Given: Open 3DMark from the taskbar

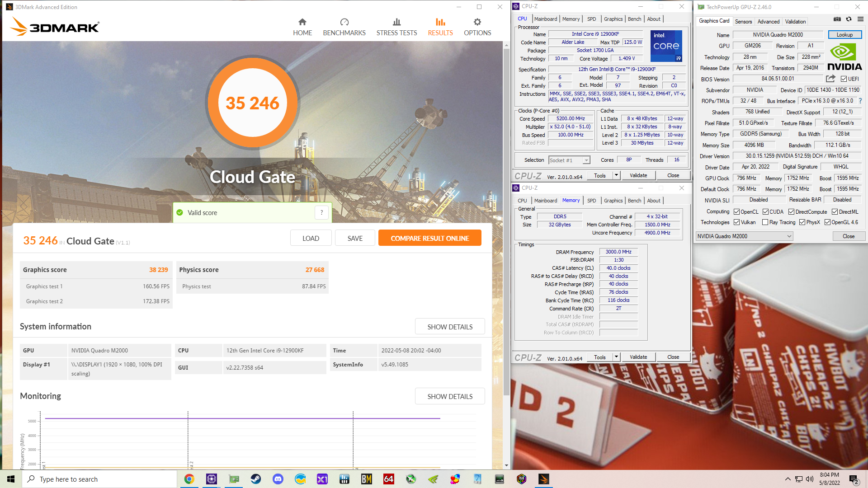Looking at the screenshot, I should coord(544,479).
